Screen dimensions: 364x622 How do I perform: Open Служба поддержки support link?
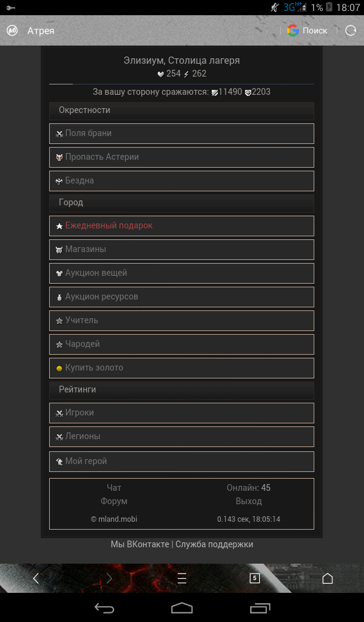[214, 544]
